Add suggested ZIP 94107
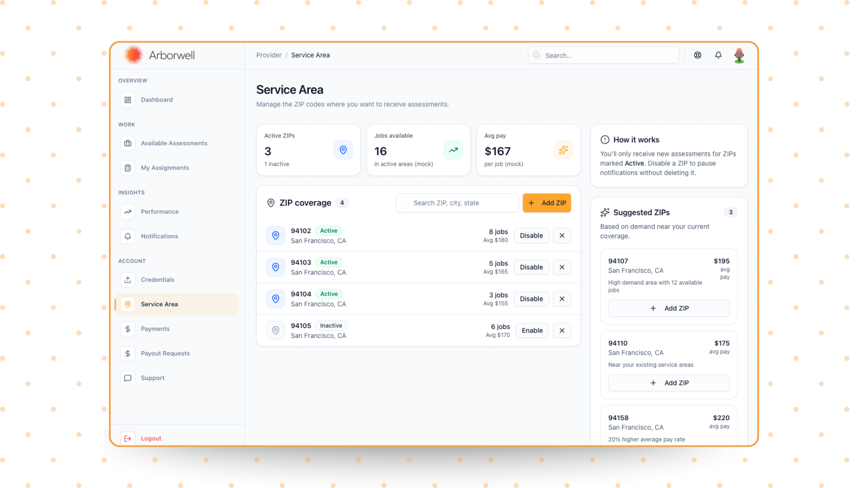Viewport: 868px width, 488px height. pos(669,308)
